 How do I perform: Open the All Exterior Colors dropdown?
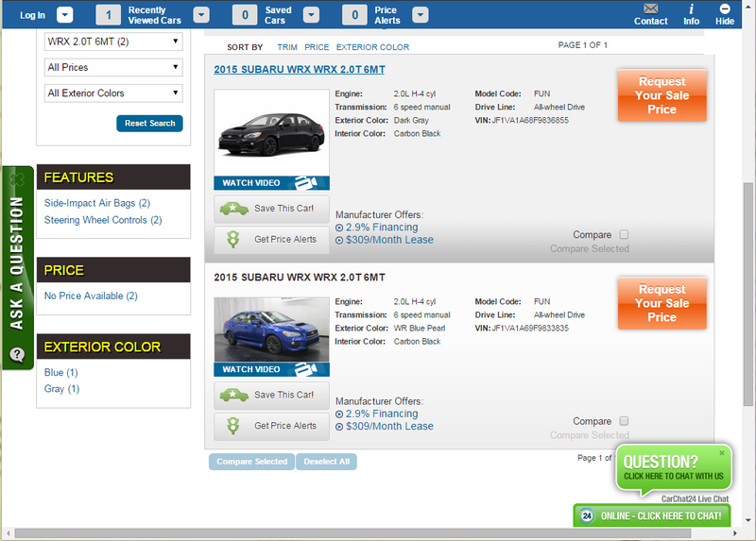pos(113,93)
